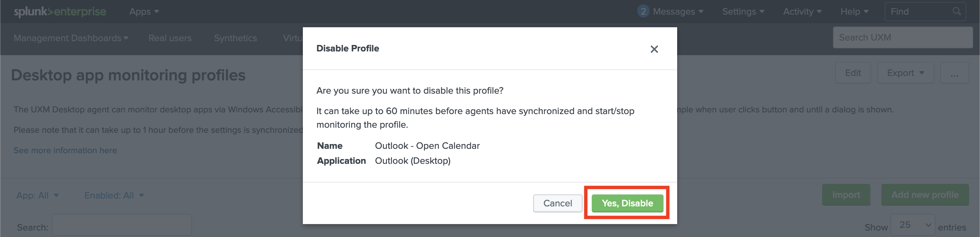
Task: Switch to the Synthetics tab
Action: 235,38
